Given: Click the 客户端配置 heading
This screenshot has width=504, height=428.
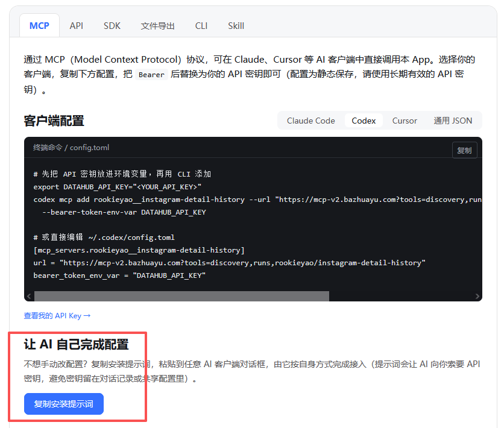Looking at the screenshot, I should tap(54, 121).
